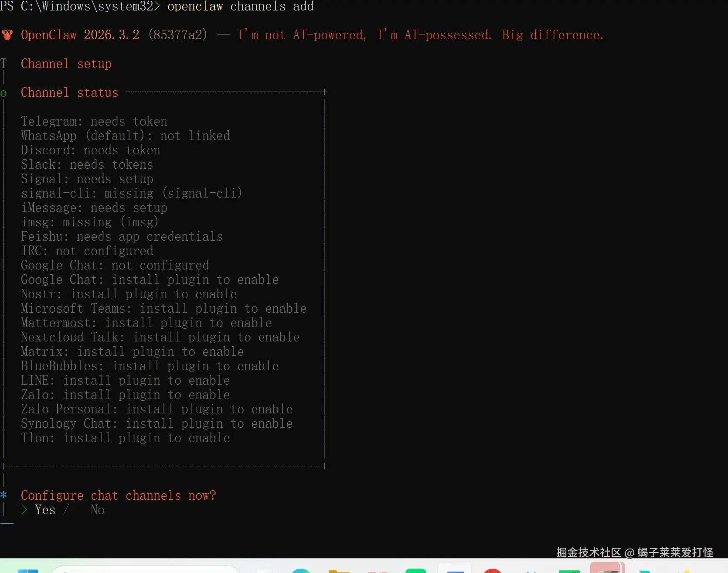Select No for Configure chat channels
Image resolution: width=728 pixels, height=573 pixels.
(97, 510)
